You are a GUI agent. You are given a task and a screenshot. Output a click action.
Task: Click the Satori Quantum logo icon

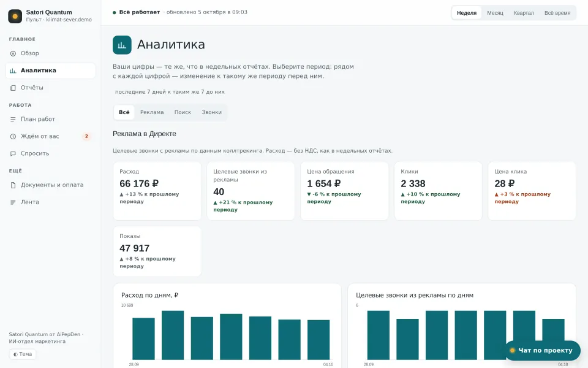coord(15,16)
